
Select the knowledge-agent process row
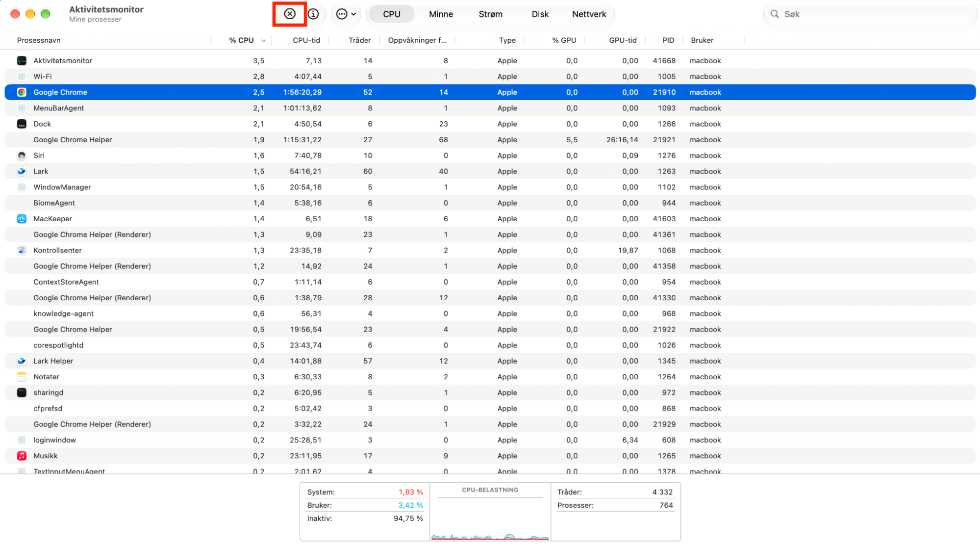(490, 313)
